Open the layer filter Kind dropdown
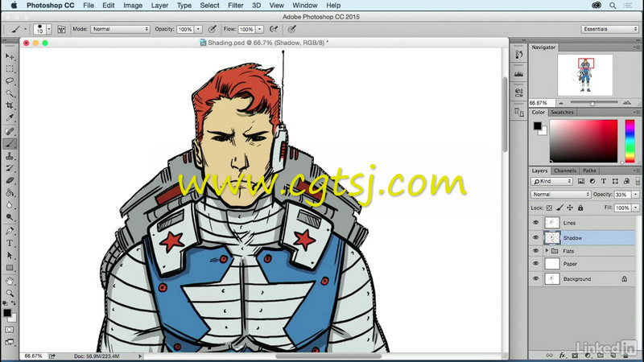The width and height of the screenshot is (644, 362). point(551,181)
